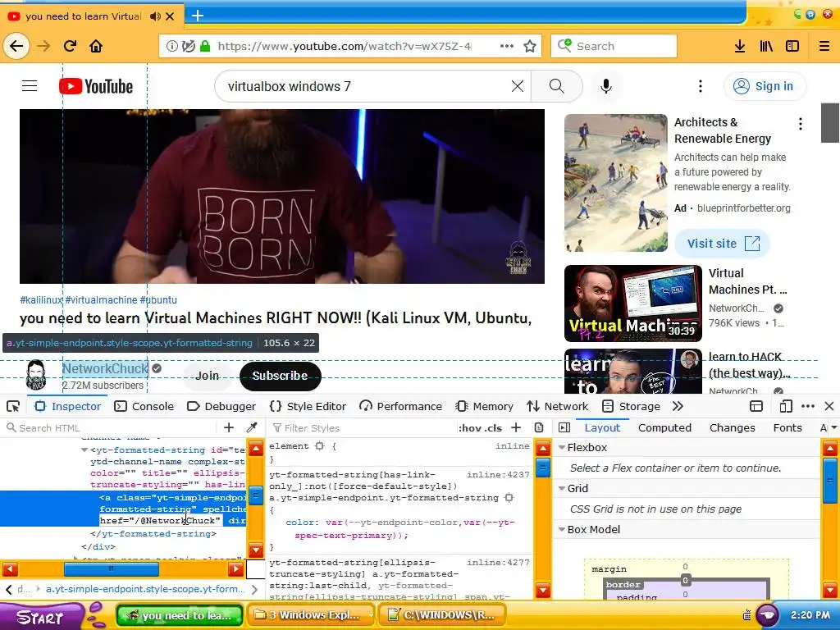Mute the tab via speaker icon
Image resolution: width=840 pixels, height=630 pixels.
click(155, 16)
